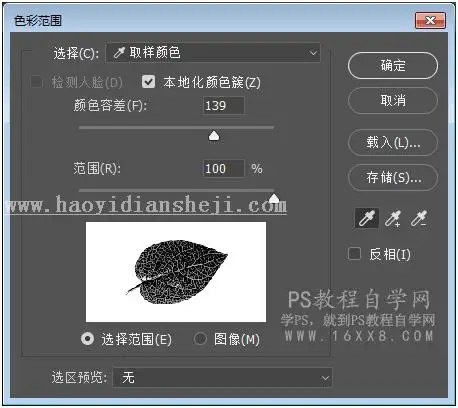Close the 色彩范围 dialog
This screenshot has height=408, width=458.
[x=430, y=21]
